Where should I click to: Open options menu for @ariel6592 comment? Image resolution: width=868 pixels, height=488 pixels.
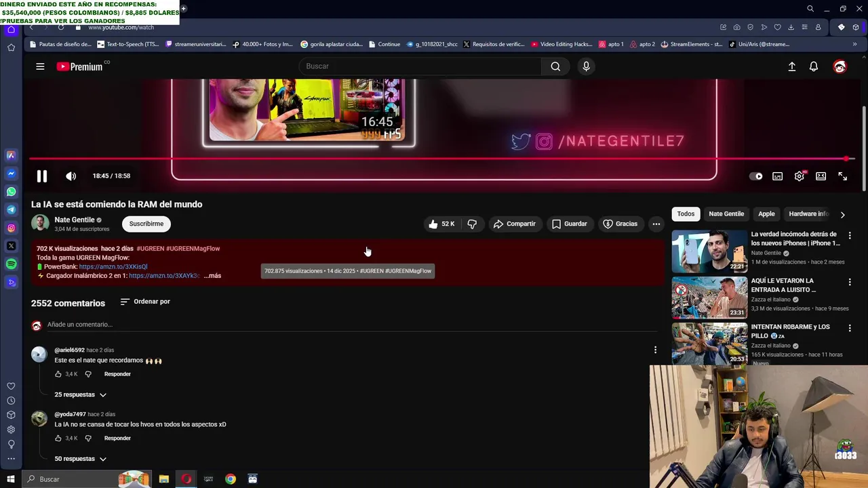tap(655, 350)
